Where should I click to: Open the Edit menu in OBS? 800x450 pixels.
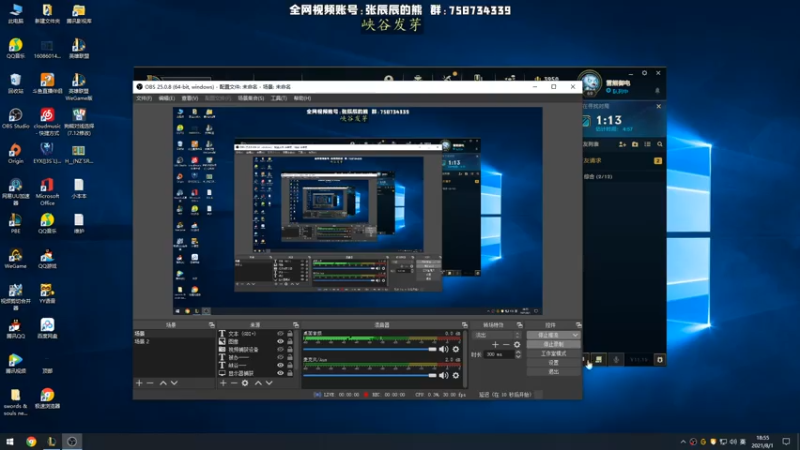tap(166, 98)
